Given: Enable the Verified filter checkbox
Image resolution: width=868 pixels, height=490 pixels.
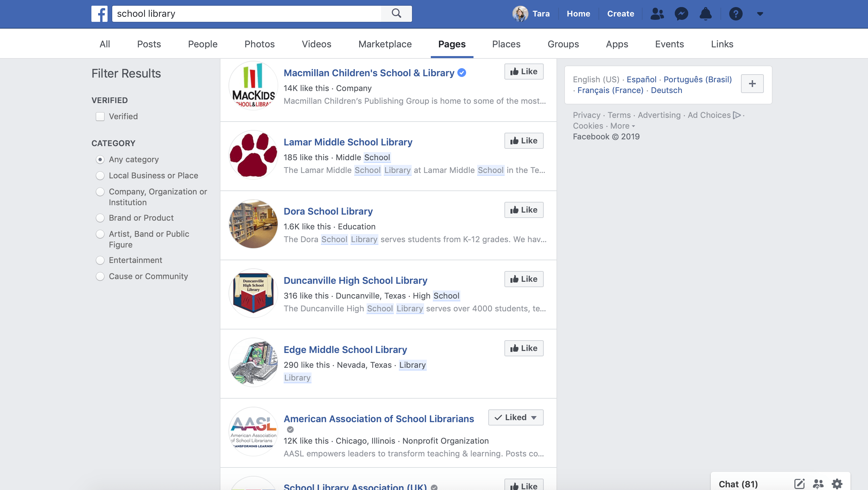Looking at the screenshot, I should (x=100, y=117).
